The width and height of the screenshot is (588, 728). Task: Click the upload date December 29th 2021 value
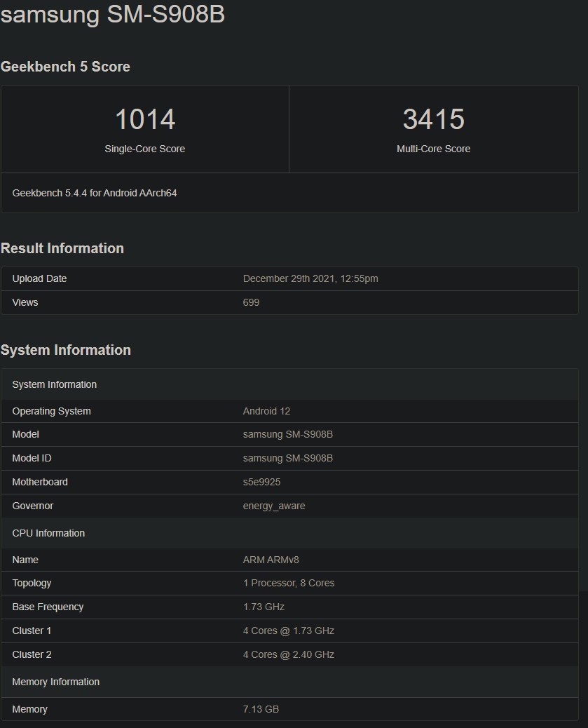[310, 278]
